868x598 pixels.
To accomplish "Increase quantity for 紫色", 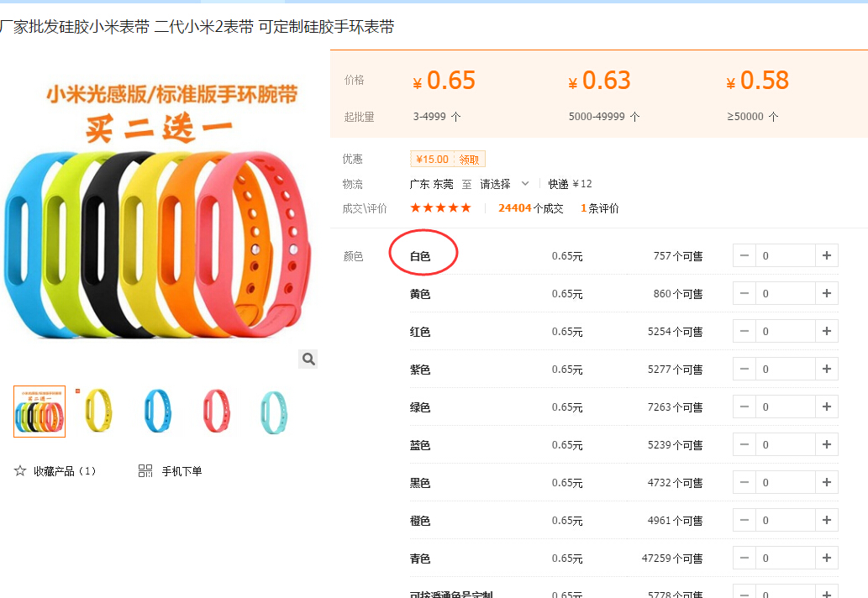I will 827,369.
